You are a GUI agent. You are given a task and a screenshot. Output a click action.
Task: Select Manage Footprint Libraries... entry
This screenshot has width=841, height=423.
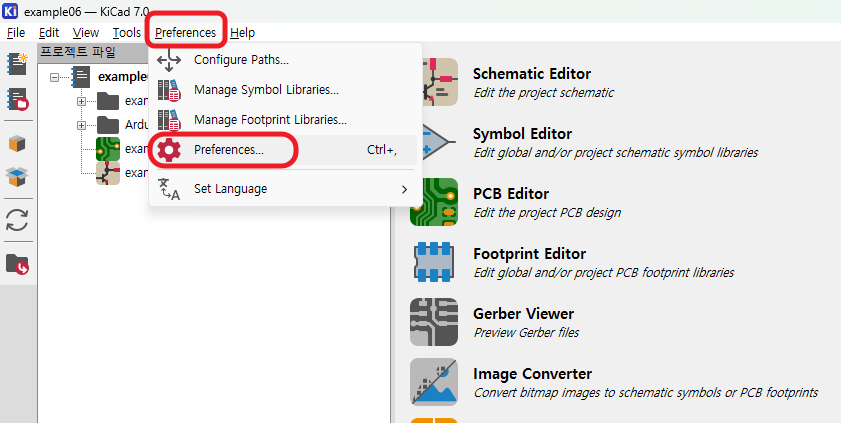point(283,120)
